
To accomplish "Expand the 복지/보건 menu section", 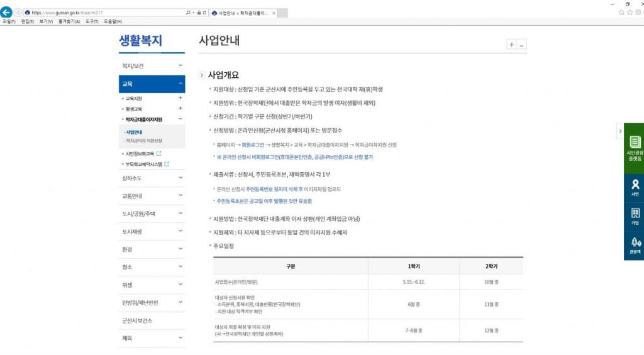I will 180,65.
